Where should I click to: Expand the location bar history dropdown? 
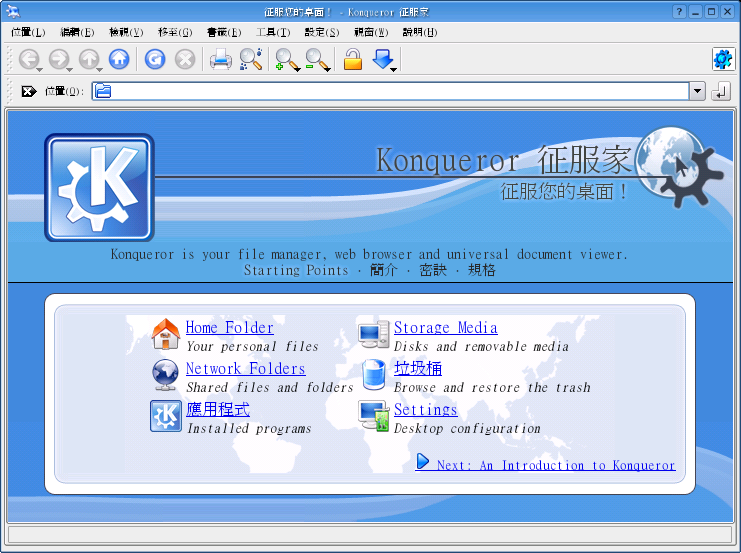point(697,92)
